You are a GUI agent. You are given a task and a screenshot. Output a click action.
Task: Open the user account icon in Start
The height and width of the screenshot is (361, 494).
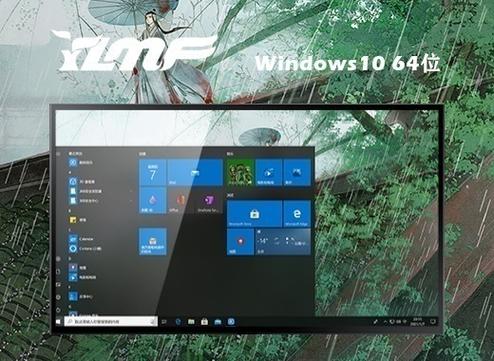[x=58, y=259]
